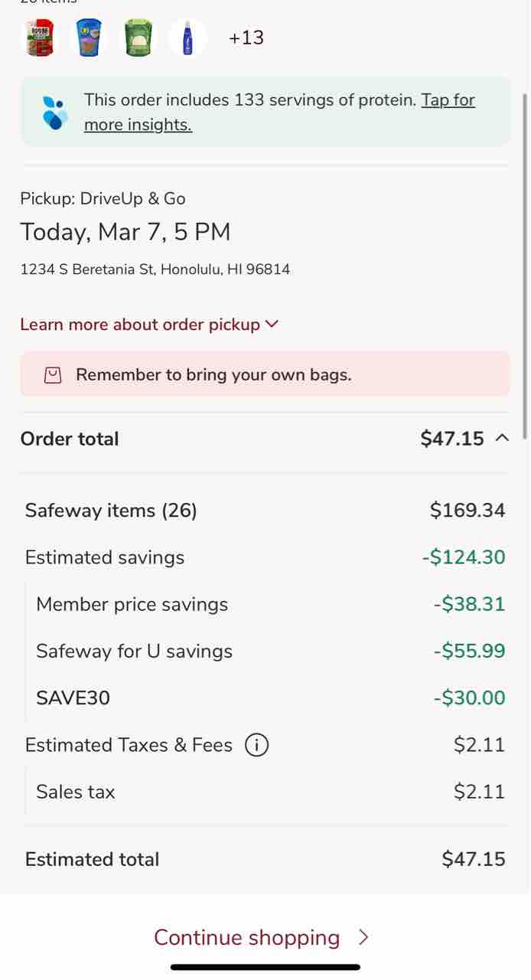This screenshot has height=980, width=531.
Task: Tap the blue bag product thumbnail
Action: (90, 38)
